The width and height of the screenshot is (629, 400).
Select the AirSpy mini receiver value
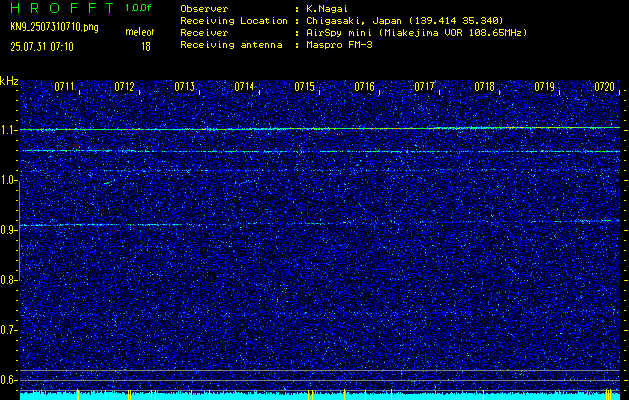[417, 33]
